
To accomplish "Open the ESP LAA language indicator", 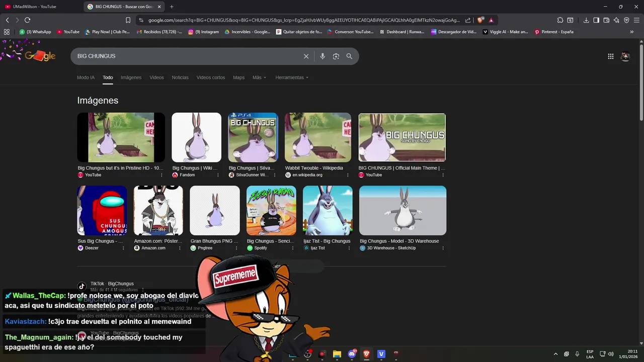I will (590, 354).
